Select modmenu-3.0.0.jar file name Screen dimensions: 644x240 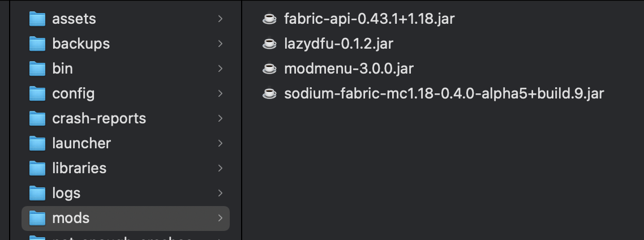[x=349, y=68]
